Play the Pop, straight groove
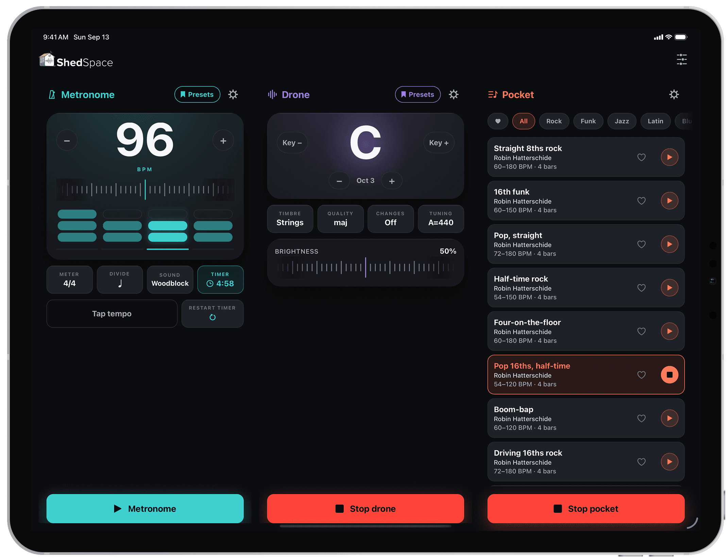 pyautogui.click(x=669, y=244)
